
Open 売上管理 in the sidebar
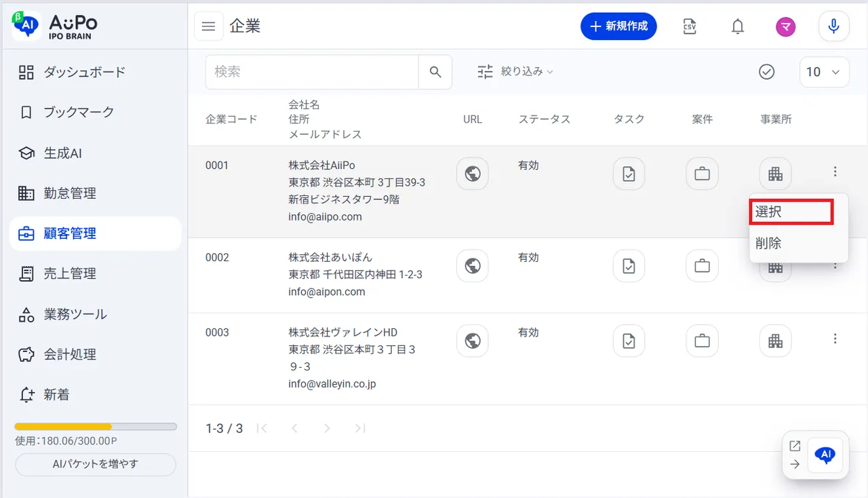(x=96, y=273)
